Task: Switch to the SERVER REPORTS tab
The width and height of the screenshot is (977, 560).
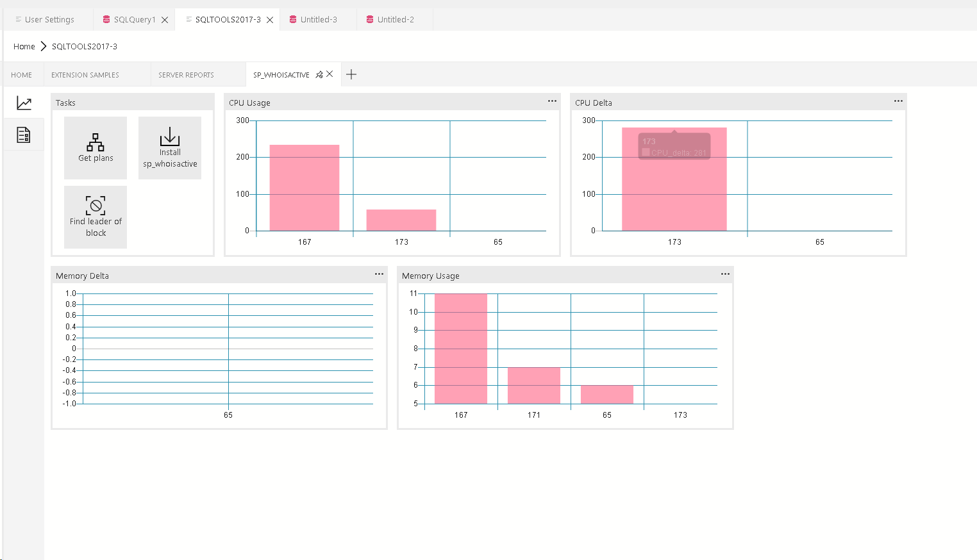Action: [186, 75]
